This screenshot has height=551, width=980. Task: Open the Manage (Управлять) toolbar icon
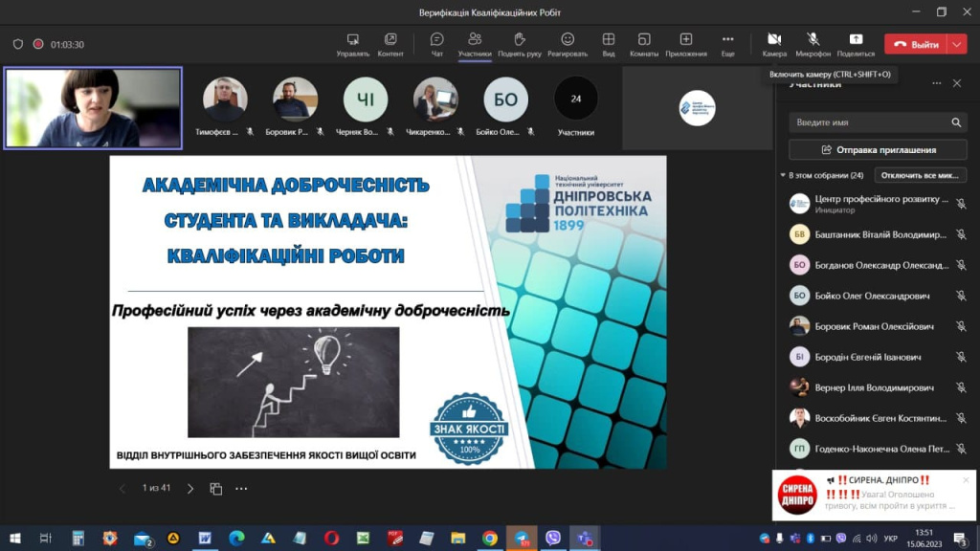(x=352, y=44)
